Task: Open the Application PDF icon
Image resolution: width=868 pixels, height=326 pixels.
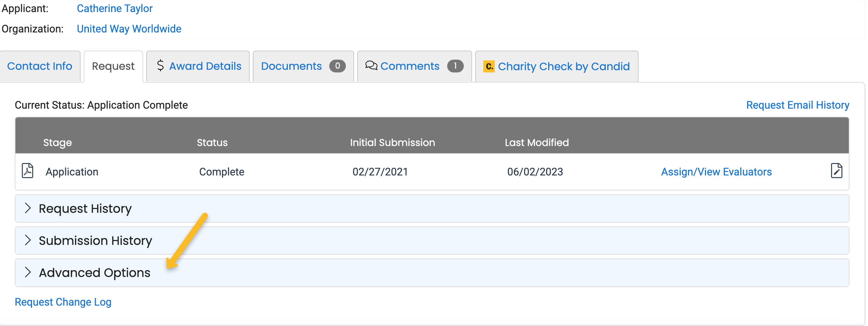Action: [x=28, y=171]
